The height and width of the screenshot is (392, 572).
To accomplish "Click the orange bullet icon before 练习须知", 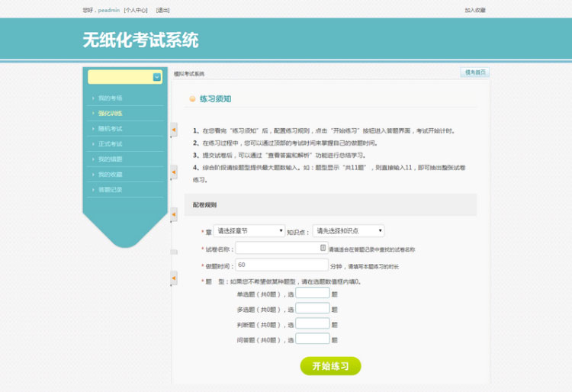I will (x=192, y=99).
